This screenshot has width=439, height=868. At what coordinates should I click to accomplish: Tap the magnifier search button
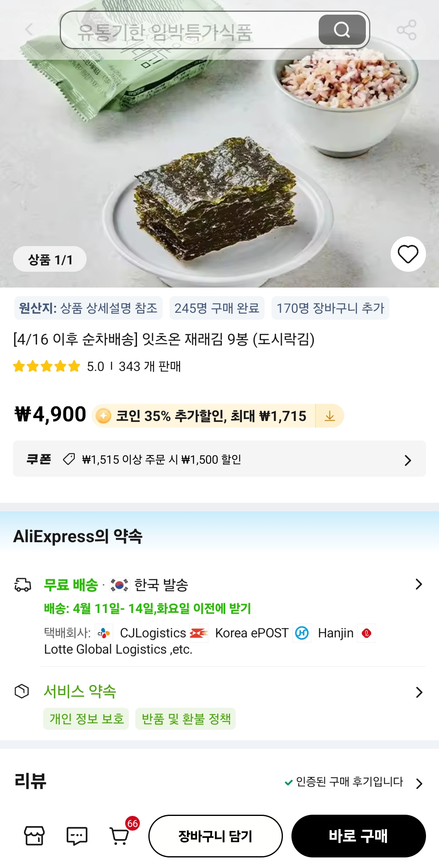click(342, 30)
